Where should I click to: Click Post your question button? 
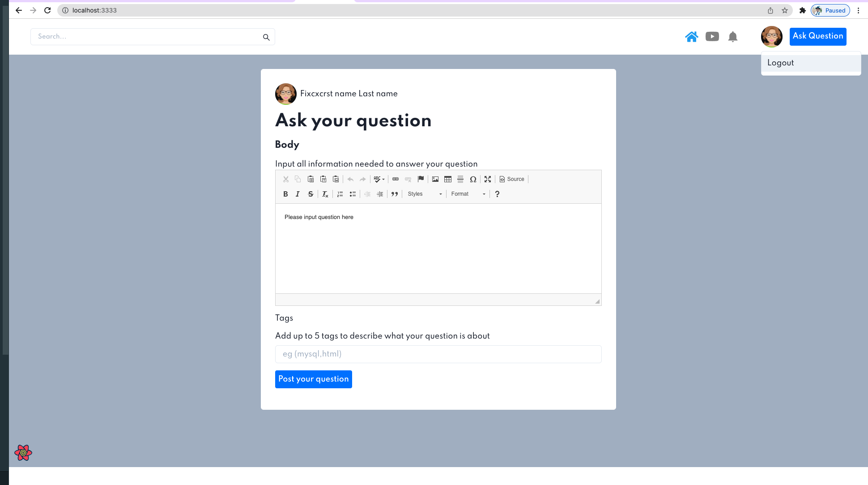(x=313, y=379)
